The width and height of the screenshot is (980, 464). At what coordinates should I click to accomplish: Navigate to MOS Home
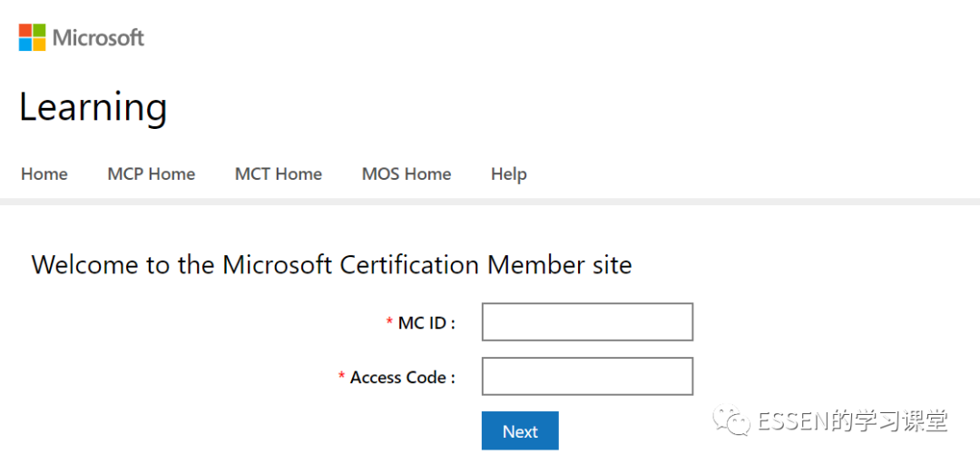[x=407, y=173]
